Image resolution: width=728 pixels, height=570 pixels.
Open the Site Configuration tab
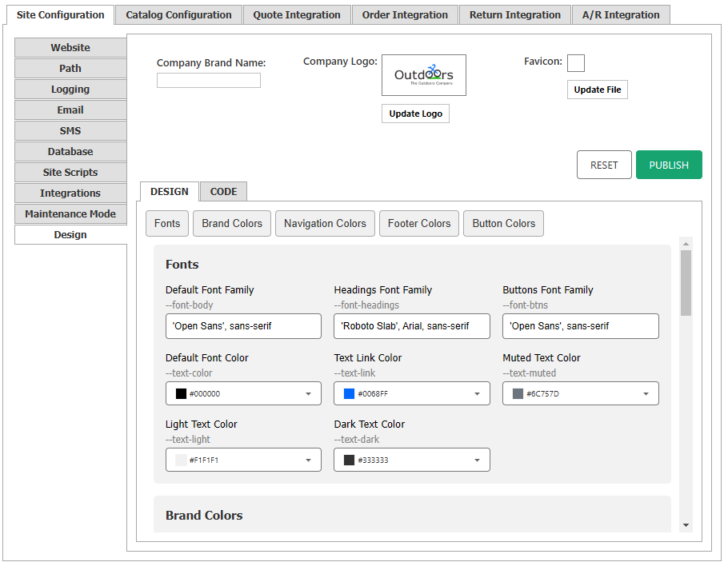coord(60,15)
